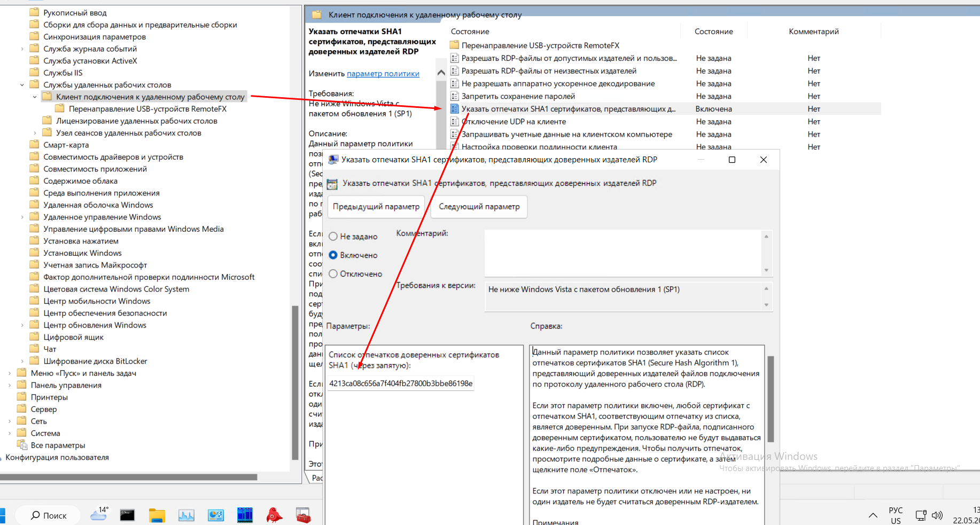Expand the «Система» tree node
The height and width of the screenshot is (525, 980).
(10, 434)
